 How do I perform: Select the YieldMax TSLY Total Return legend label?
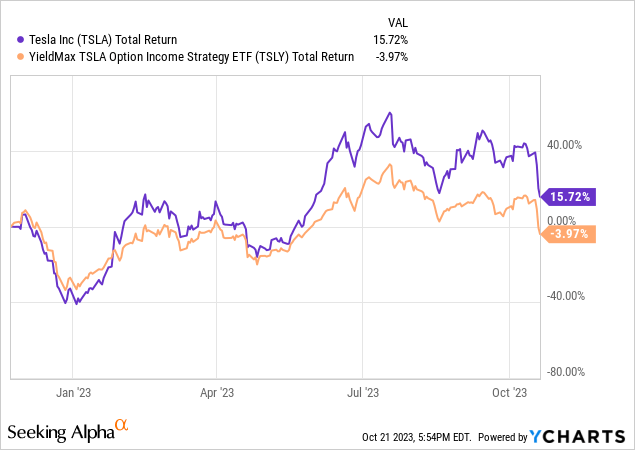pyautogui.click(x=185, y=57)
